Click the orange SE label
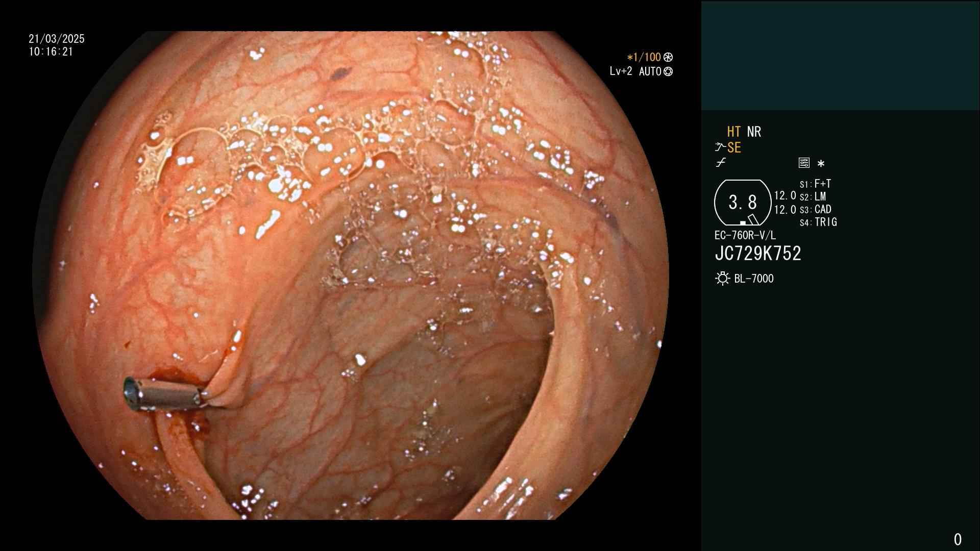 [x=734, y=147]
